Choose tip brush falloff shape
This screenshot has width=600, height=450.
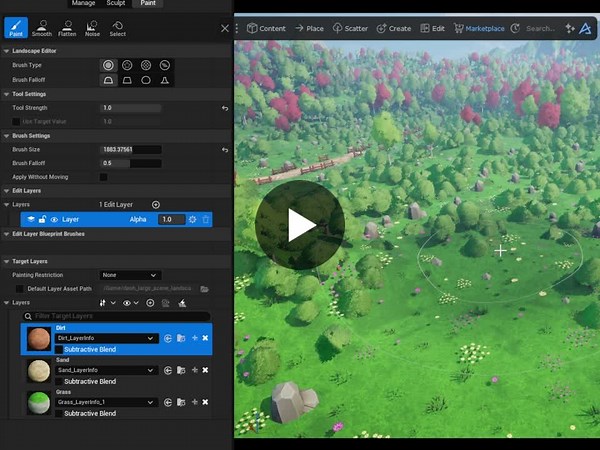pos(165,80)
